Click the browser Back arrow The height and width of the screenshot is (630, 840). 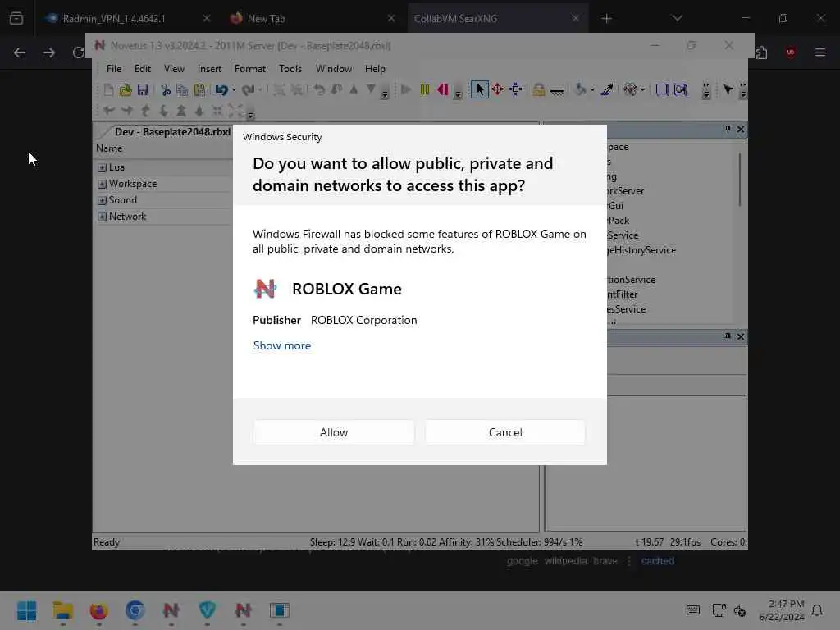pos(20,52)
